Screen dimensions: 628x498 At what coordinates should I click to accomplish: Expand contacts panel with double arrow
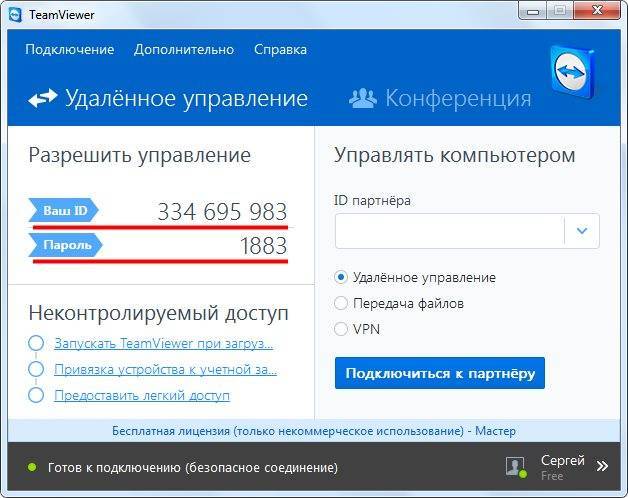(602, 466)
